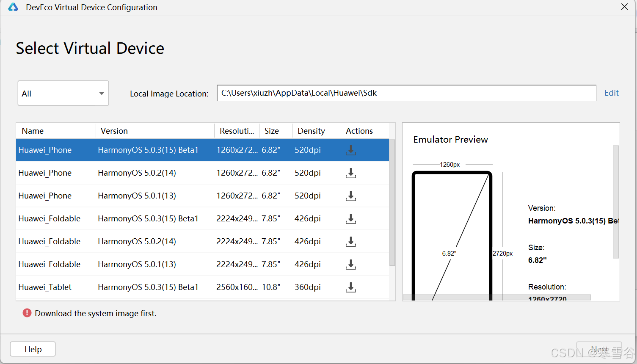Click the 2560x160... resolution cell

[x=237, y=287]
